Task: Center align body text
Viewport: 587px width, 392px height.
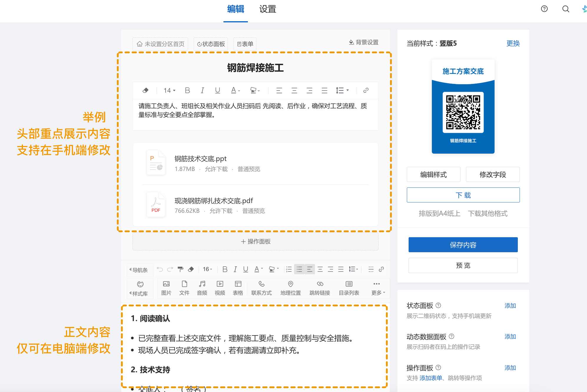Action: tap(320, 269)
